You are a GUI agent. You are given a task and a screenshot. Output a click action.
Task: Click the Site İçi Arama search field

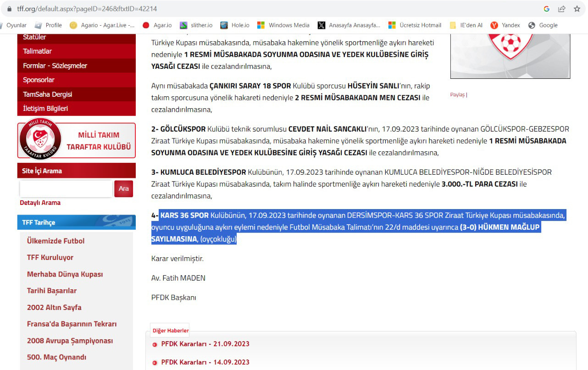66,188
